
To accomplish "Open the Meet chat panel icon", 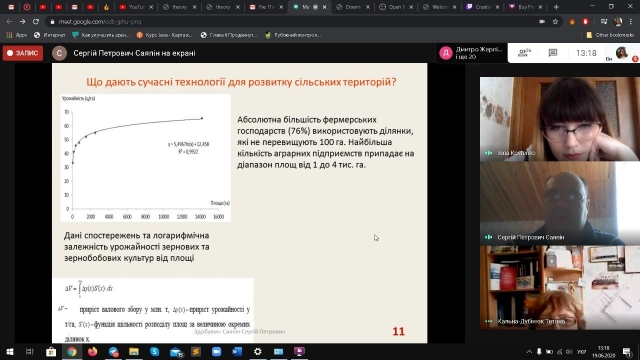I will click(553, 53).
